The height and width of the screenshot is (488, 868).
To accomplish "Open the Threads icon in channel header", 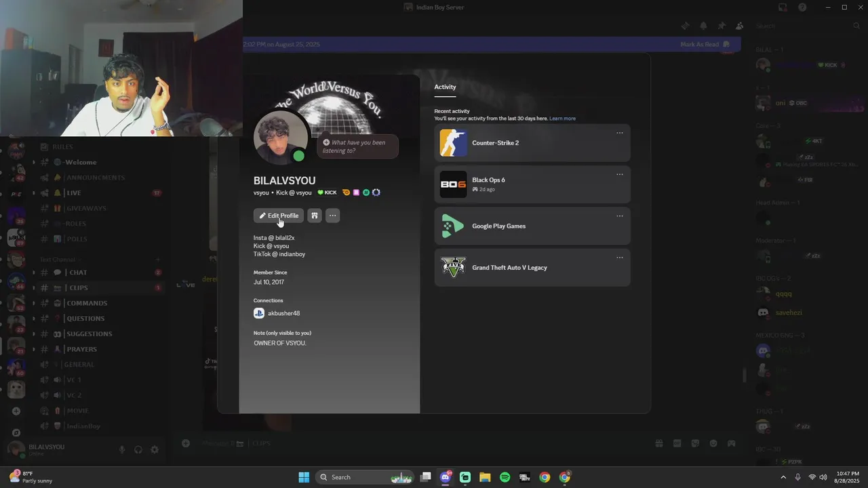I will pos(686,26).
